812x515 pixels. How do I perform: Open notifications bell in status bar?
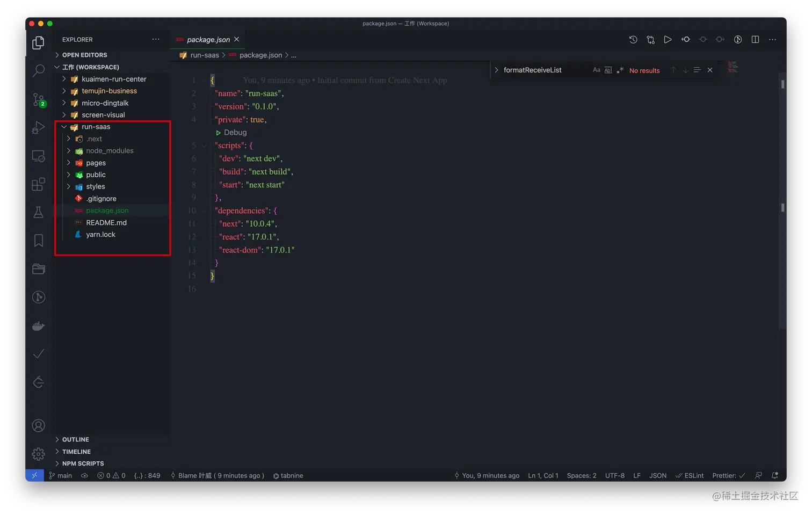point(774,475)
